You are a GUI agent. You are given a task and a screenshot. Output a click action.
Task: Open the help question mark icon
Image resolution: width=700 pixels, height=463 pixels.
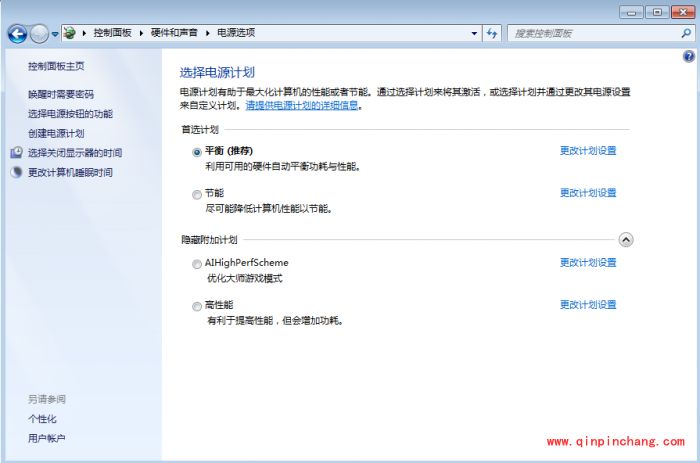coord(688,56)
